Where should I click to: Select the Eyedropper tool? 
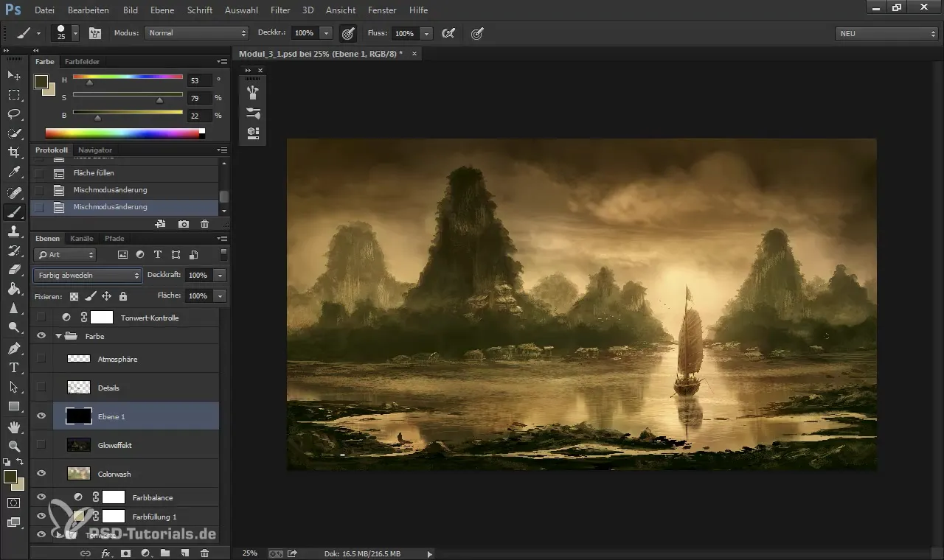pyautogui.click(x=14, y=172)
